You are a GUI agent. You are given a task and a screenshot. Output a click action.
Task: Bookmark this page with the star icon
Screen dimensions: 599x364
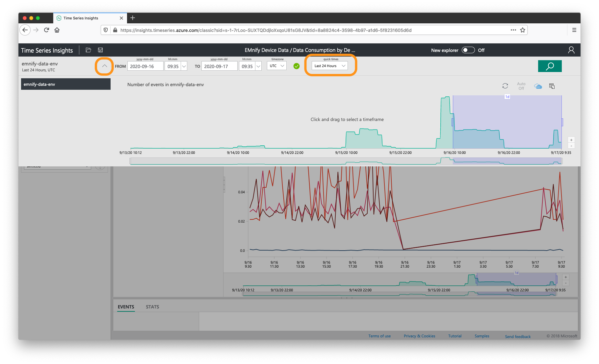[522, 30]
